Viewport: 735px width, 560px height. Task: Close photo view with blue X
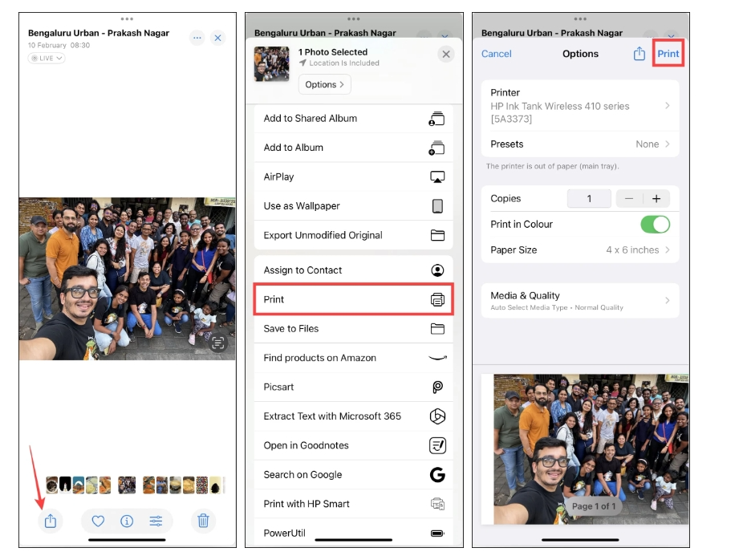coord(218,38)
